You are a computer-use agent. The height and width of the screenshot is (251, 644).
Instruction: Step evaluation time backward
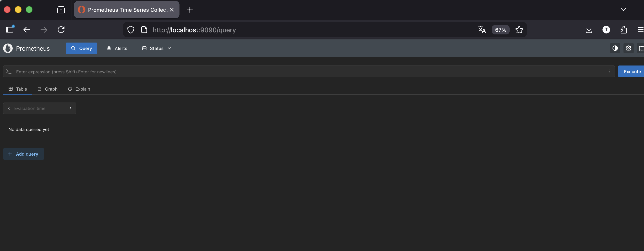9,108
